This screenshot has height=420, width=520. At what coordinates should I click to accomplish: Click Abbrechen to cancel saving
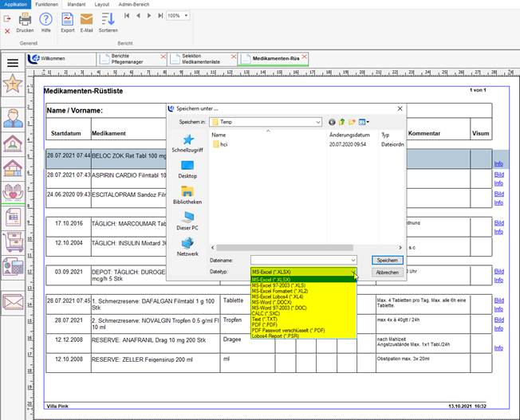387,272
